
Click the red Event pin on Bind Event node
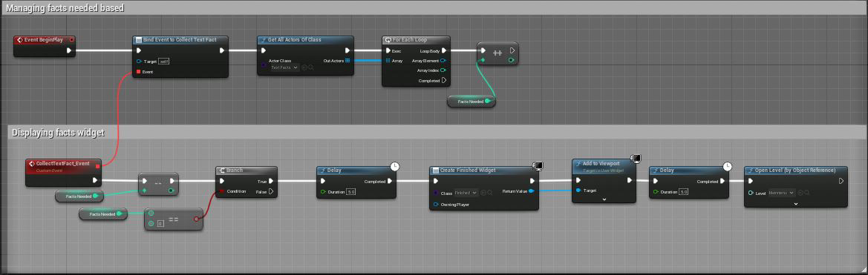[x=138, y=72]
